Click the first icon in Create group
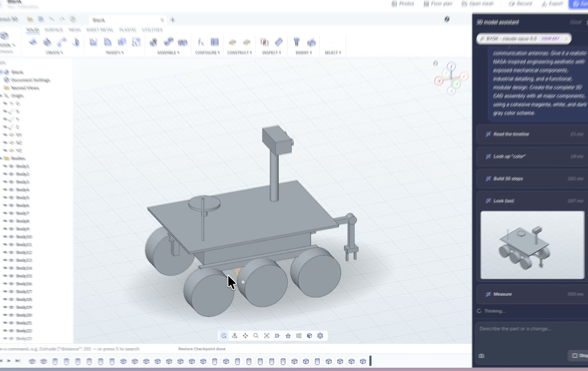588x371 pixels. (33, 42)
